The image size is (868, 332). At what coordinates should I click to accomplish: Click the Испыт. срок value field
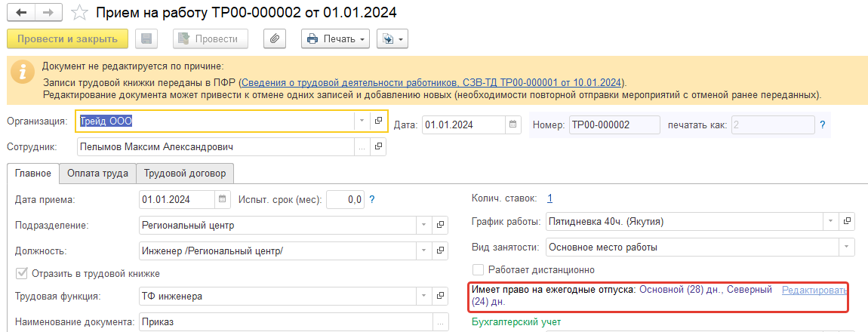tap(346, 199)
